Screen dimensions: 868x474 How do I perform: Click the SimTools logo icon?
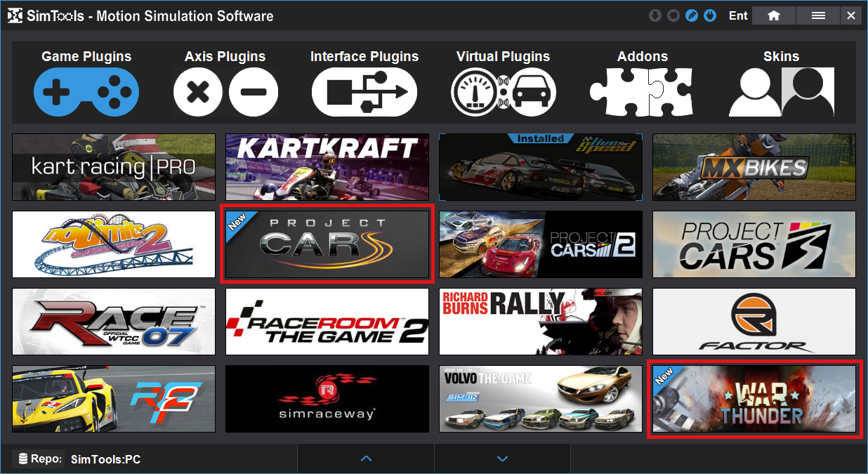tap(14, 15)
